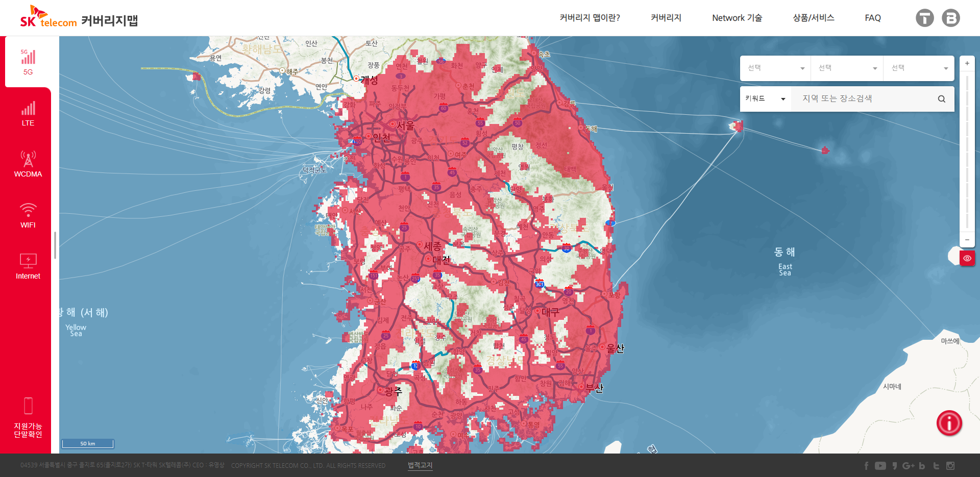This screenshot has height=477, width=980.
Task: Open the third 선택 dropdown
Action: [919, 68]
